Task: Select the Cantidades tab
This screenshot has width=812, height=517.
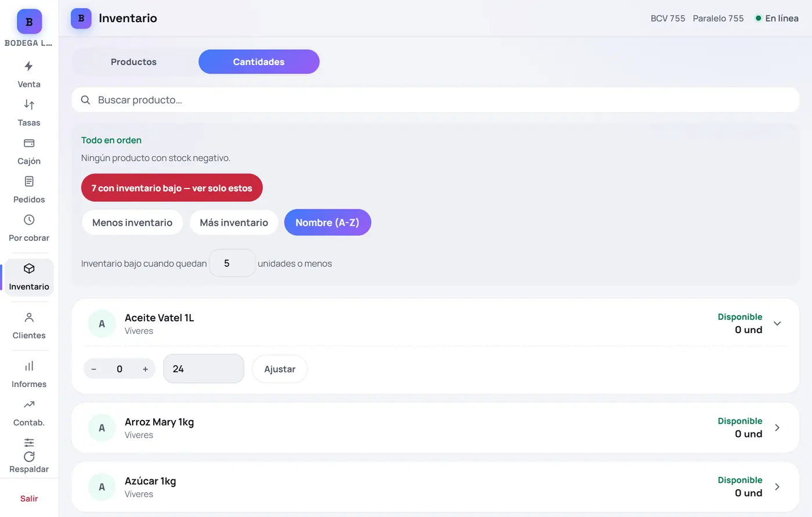Action: 259,62
